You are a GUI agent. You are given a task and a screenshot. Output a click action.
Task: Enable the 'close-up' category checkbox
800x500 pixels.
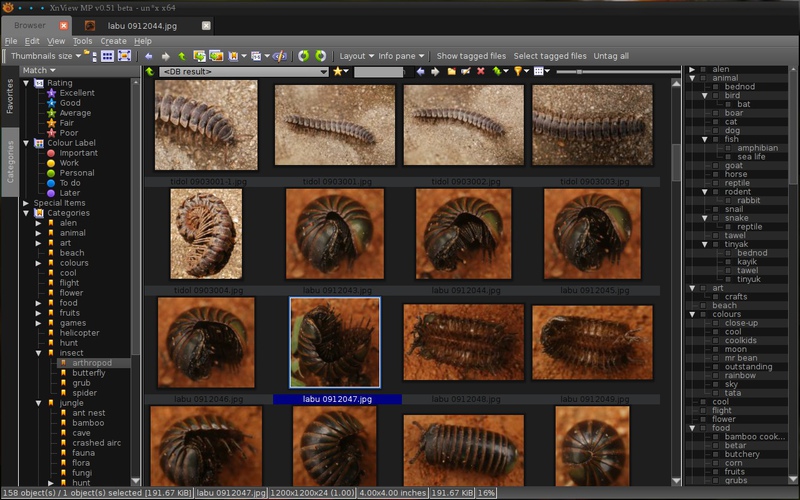717,323
